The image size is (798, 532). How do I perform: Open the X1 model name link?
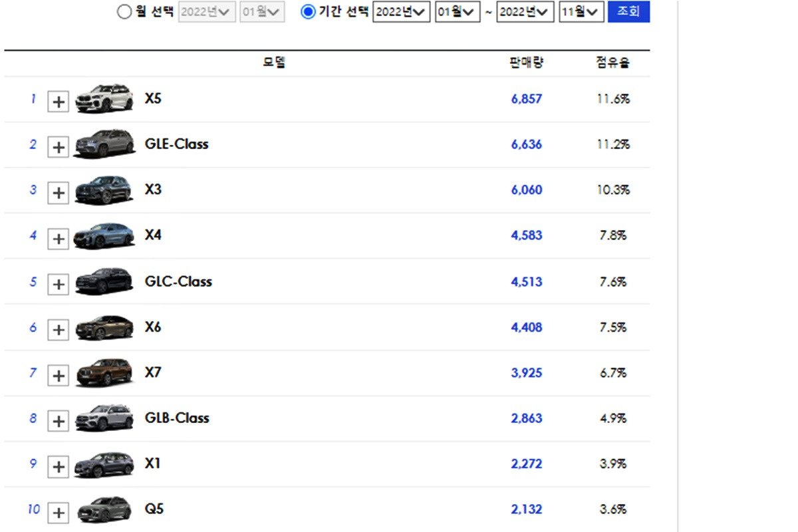152,463
